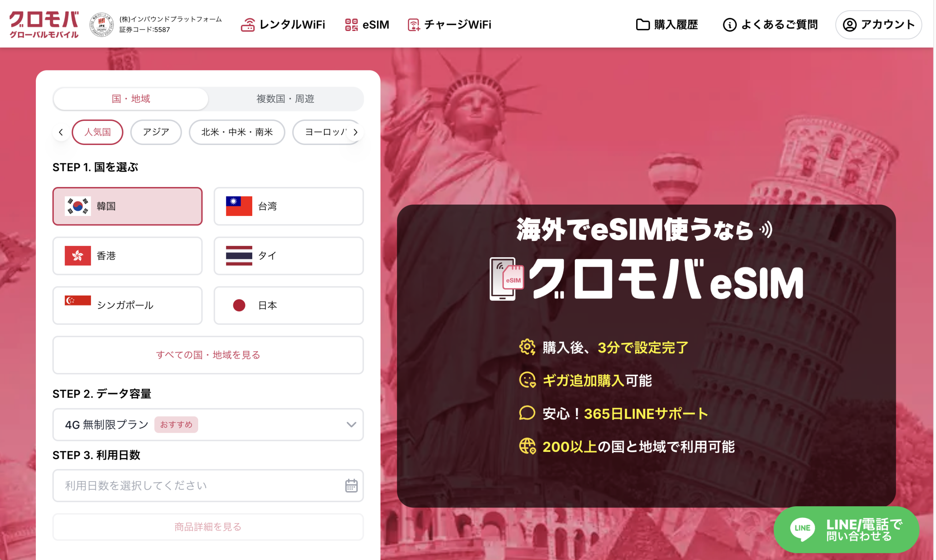Open the アカウント menu button
This screenshot has height=560, width=936.
point(878,25)
